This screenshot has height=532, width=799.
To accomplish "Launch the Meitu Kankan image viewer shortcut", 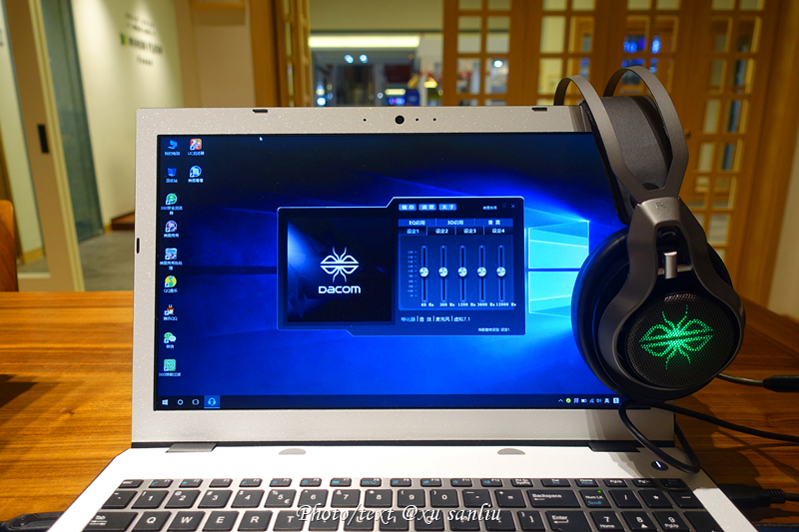I will pyautogui.click(x=196, y=175).
